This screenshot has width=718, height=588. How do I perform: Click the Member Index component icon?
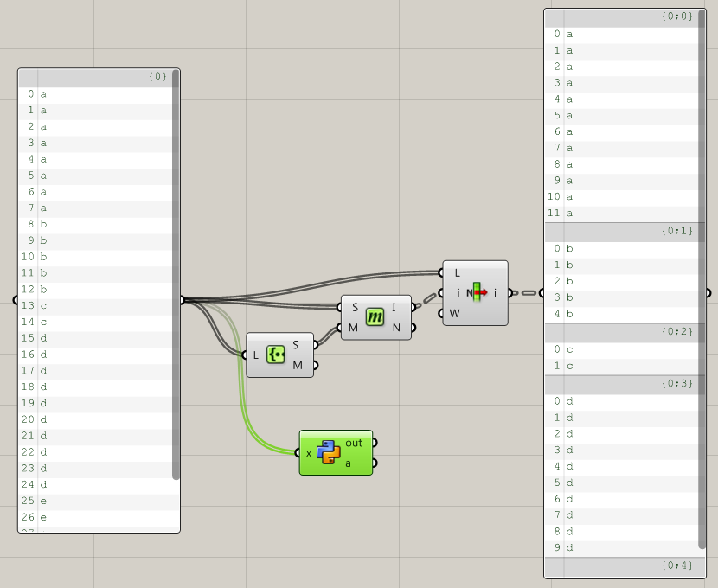[x=375, y=316]
